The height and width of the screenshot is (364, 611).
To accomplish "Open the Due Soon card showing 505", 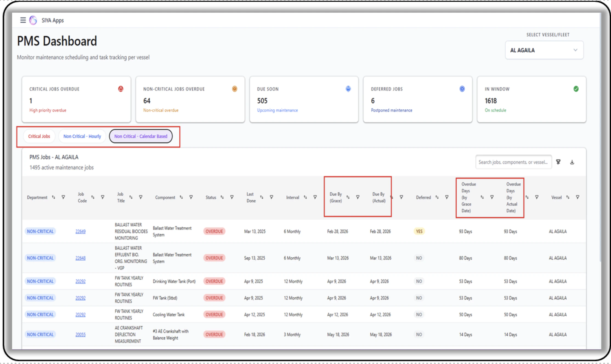I will [x=304, y=99].
